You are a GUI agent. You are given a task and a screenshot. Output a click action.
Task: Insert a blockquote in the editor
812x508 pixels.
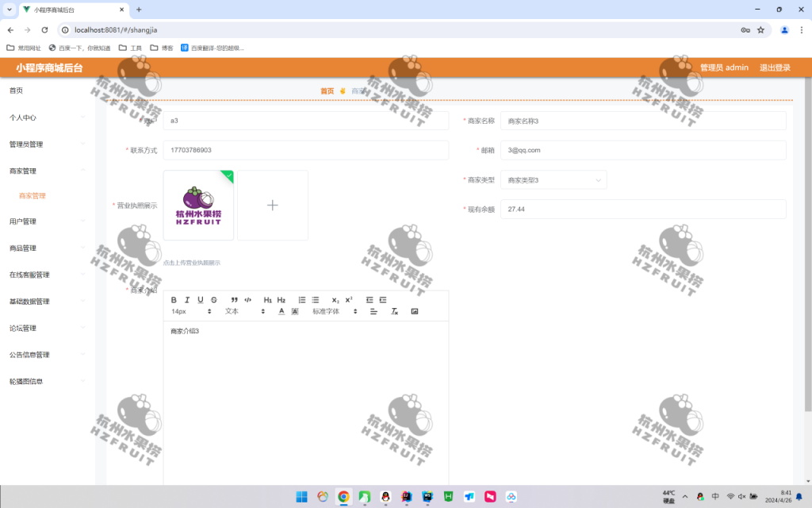[234, 300]
